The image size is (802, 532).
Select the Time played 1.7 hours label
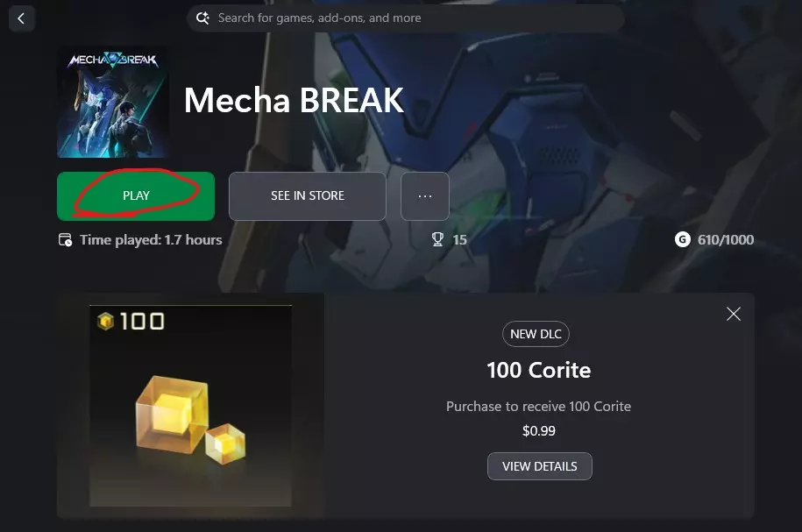point(151,239)
